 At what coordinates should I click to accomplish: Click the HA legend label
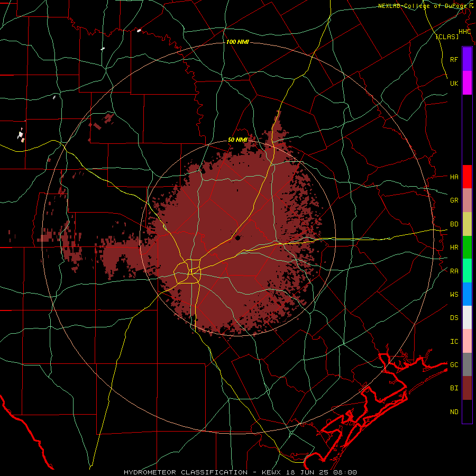[x=454, y=177]
